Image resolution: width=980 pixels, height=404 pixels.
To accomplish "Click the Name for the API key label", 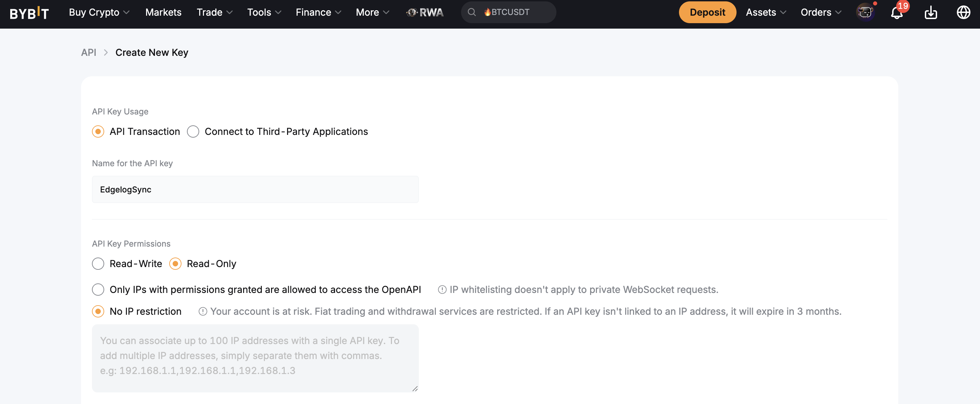I will [132, 163].
